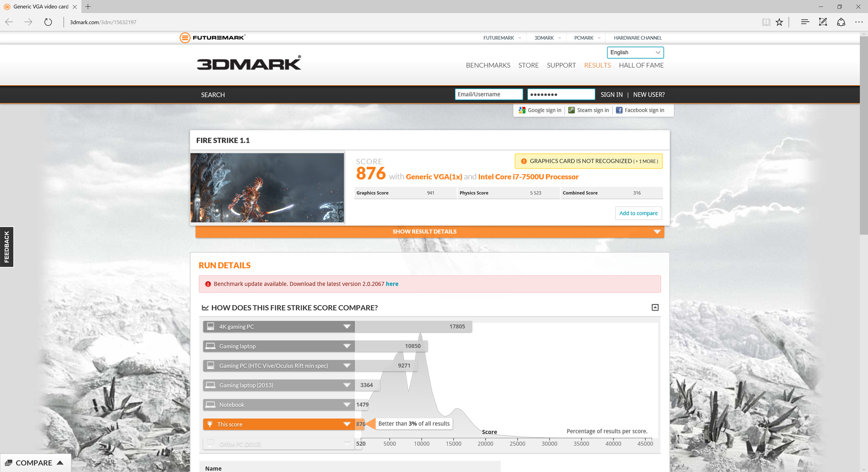Go back to the previous page
The image size is (868, 472).
click(9, 22)
